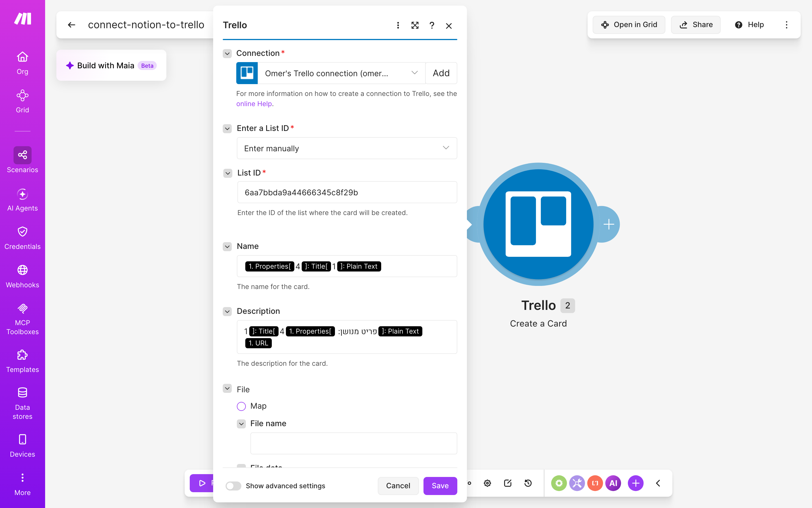Click the Description field
The height and width of the screenshot is (508, 812).
[347, 337]
